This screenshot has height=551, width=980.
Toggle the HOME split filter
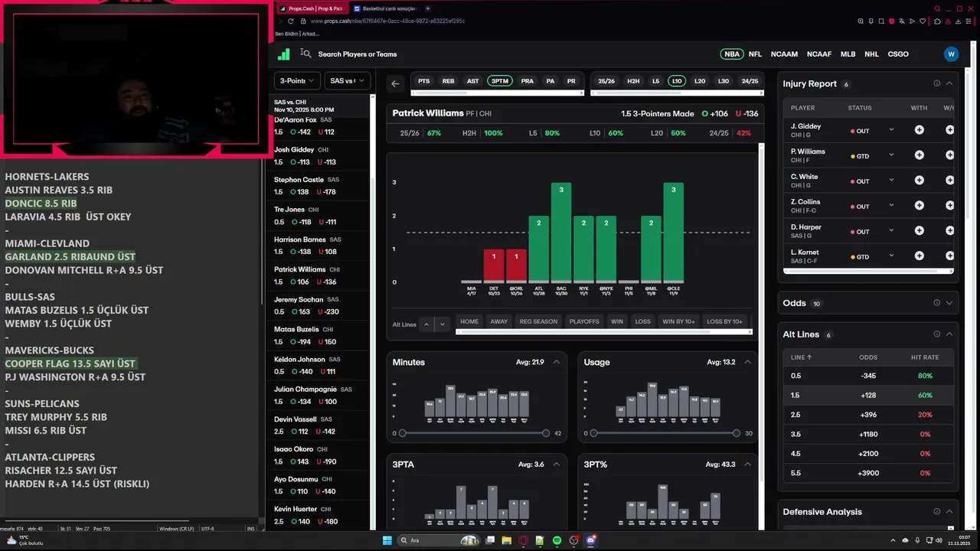click(x=469, y=321)
